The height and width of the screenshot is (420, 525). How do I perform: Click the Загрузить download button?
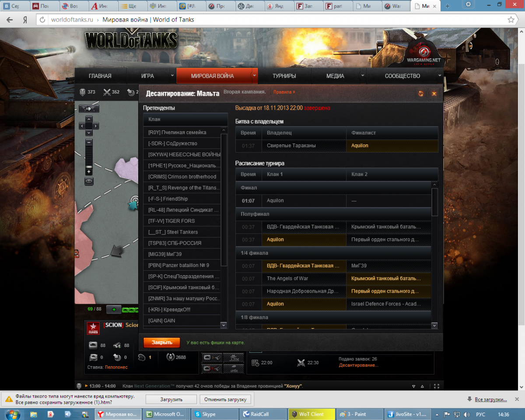tap(171, 399)
